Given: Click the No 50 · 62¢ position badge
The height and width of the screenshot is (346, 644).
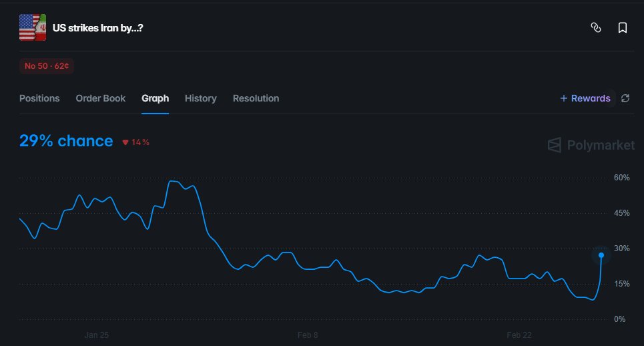Looking at the screenshot, I should point(47,65).
